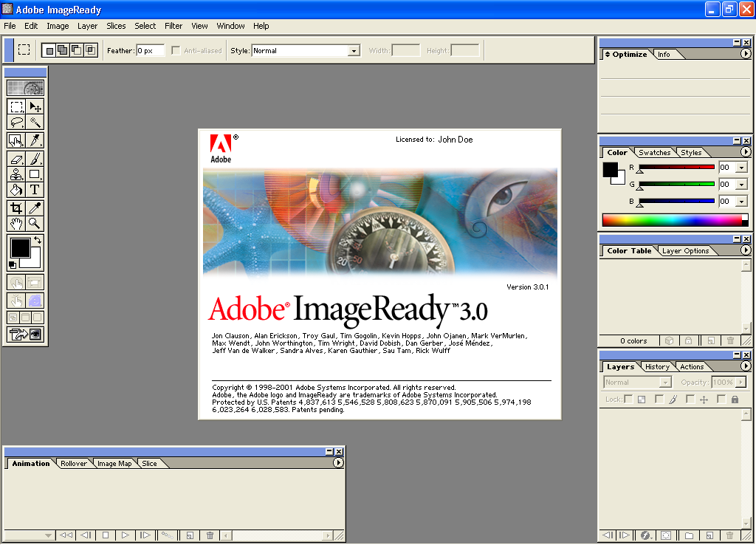Select the Crop tool
Screen dimensions: 756x545
(16, 208)
